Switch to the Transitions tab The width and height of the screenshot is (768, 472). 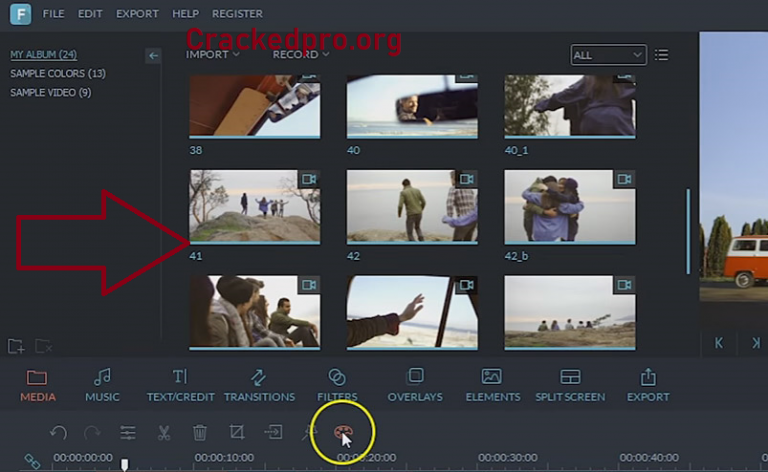coord(259,385)
